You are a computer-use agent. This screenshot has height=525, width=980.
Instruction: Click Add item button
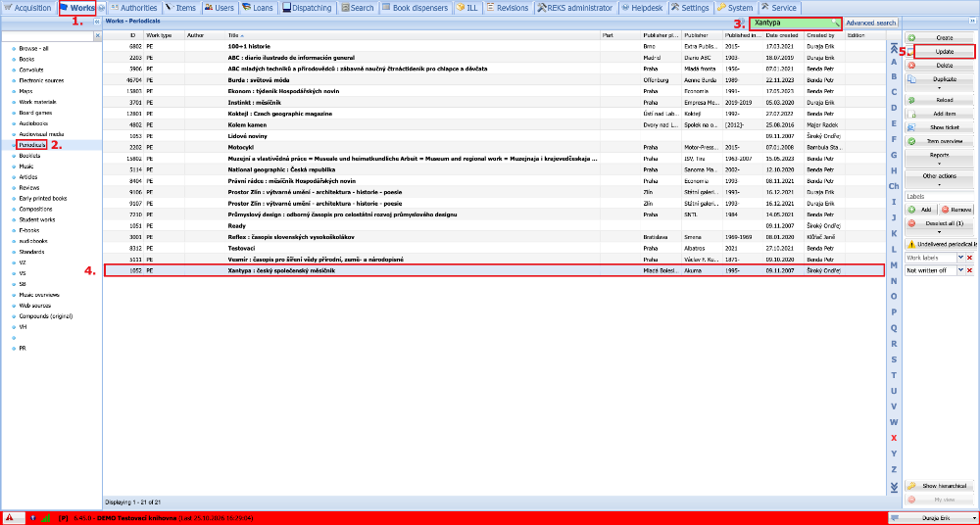coord(940,114)
